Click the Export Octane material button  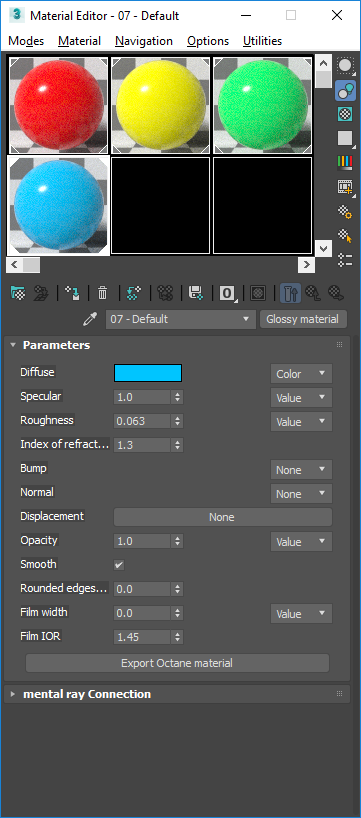click(x=177, y=663)
